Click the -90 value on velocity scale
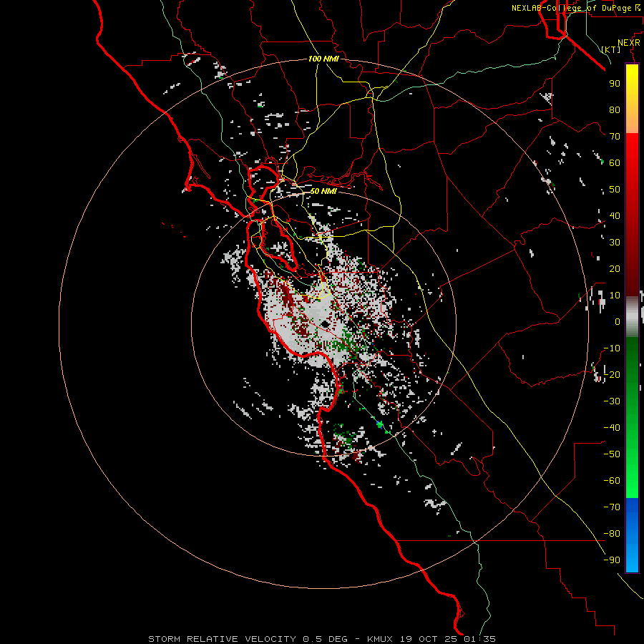 (x=612, y=560)
